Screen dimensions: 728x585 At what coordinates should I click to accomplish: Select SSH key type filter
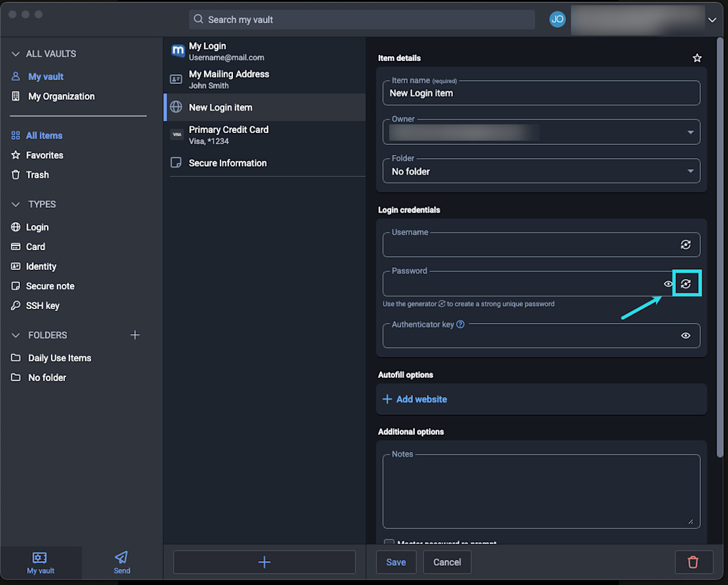(42, 306)
